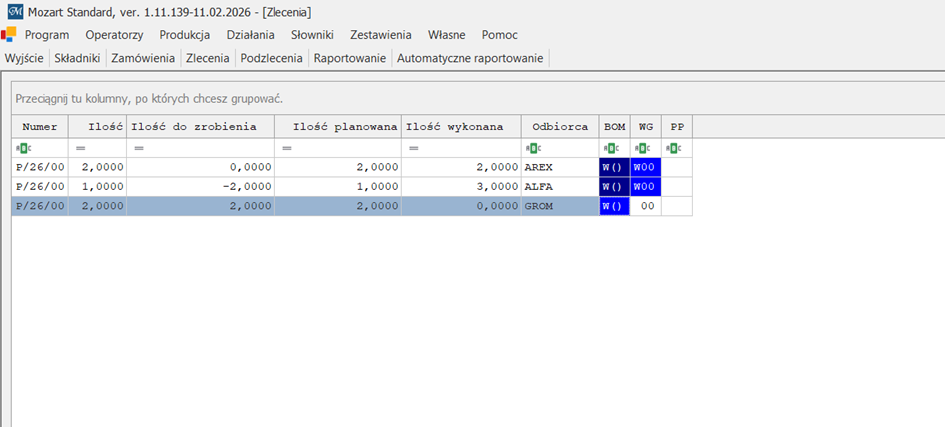Click the filter icon under Odbiorca column
This screenshot has width=945, height=427.
click(x=532, y=148)
